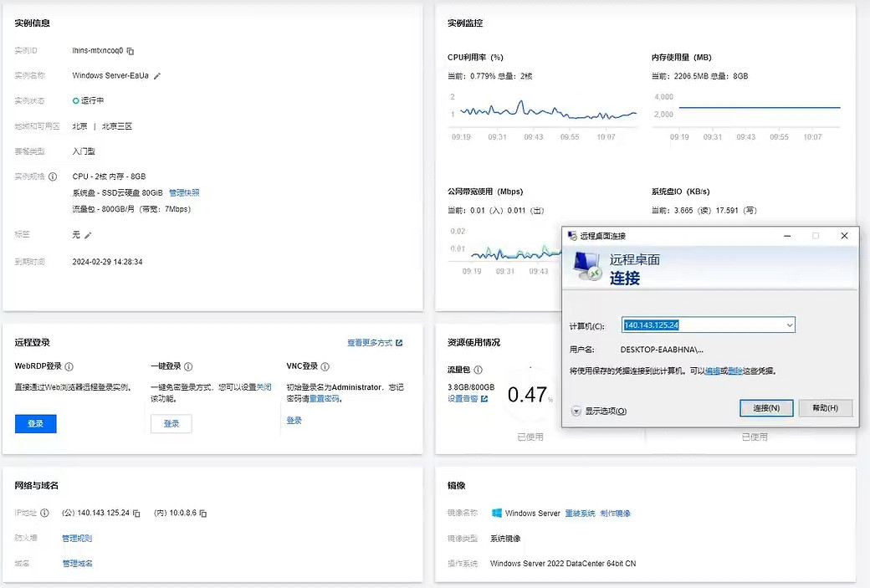Show info tooltip for 实例规格
The image size is (870, 588).
click(x=53, y=176)
